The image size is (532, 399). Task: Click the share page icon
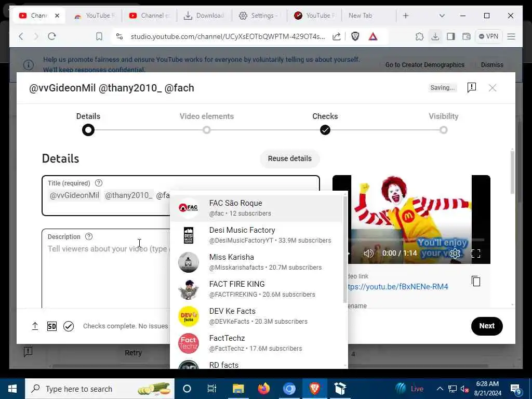(336, 36)
